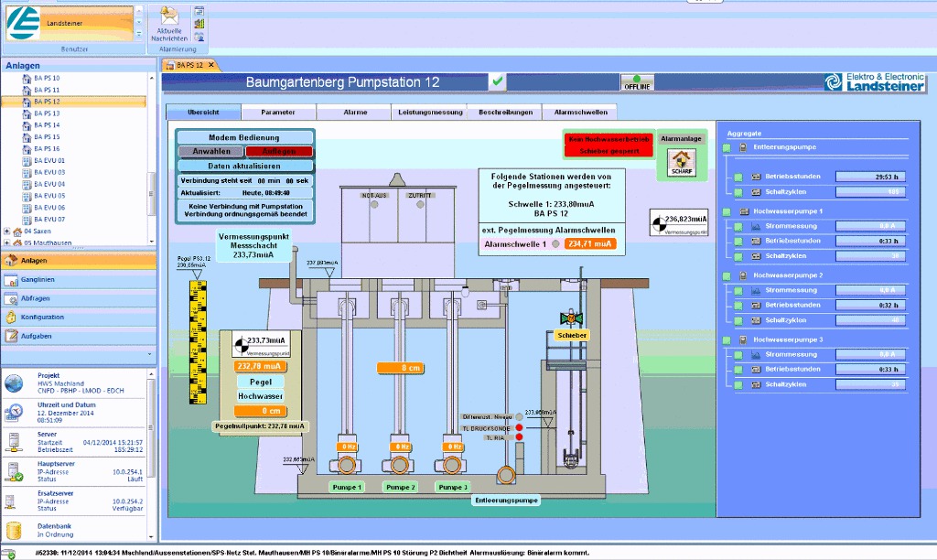937x560 pixels.
Task: Click the OFFLINE connection indicator
Action: click(x=638, y=82)
